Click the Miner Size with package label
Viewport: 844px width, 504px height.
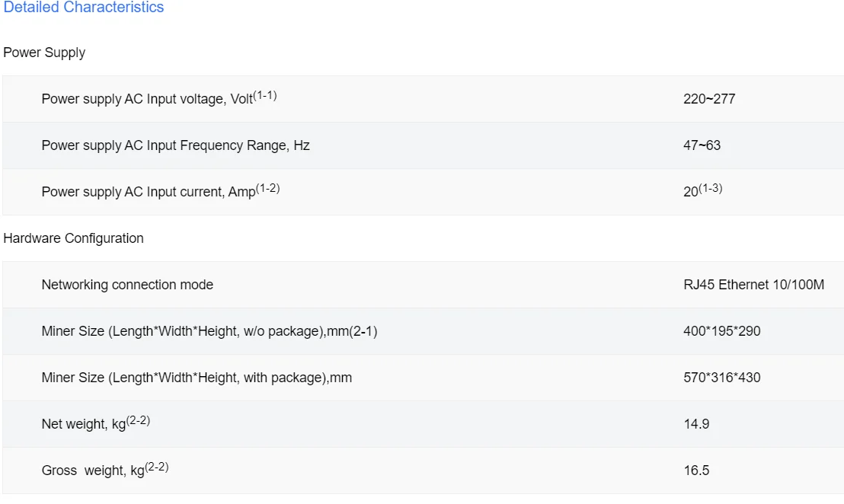pyautogui.click(x=197, y=378)
